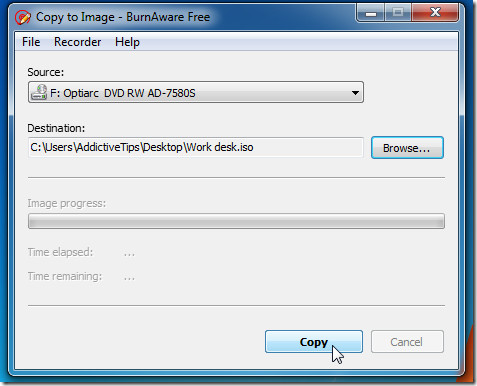Minimize the Copy to Image window
Screen dimensions: 477x386
coord(371,13)
